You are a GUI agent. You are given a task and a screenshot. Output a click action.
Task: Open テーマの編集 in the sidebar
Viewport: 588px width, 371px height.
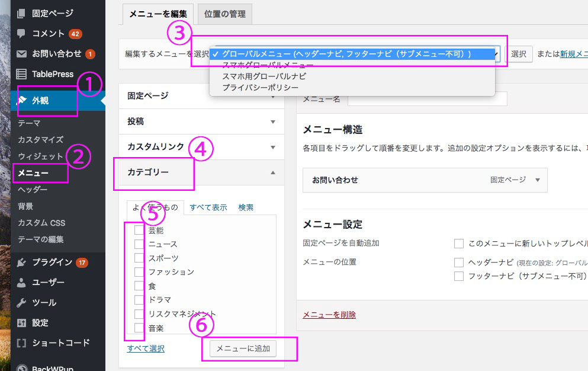(40, 239)
